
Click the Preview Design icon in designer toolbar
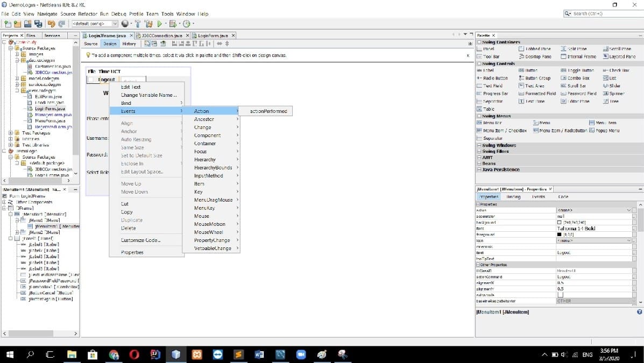coord(163,44)
